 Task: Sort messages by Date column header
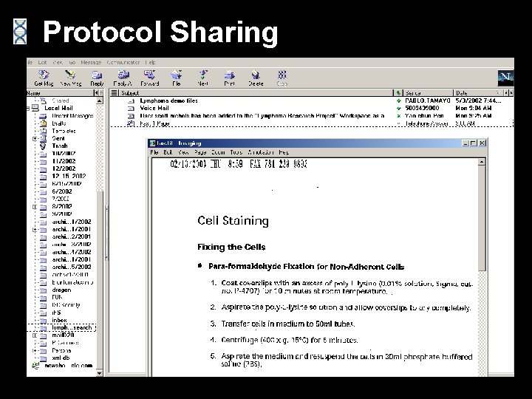[479, 92]
